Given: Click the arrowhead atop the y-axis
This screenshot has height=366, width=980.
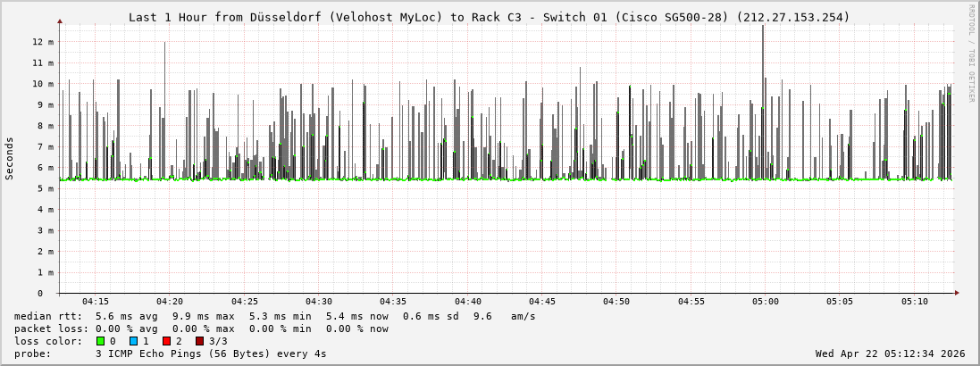Looking at the screenshot, I should (60, 21).
